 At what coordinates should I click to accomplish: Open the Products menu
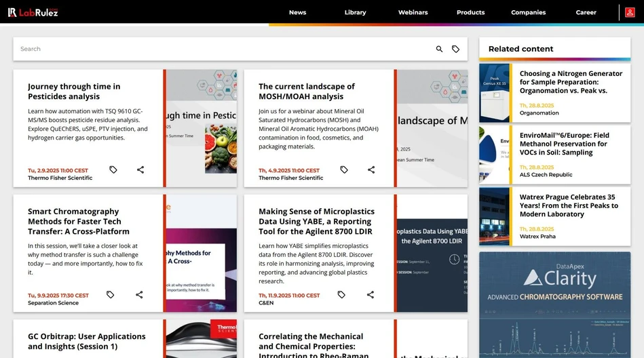[471, 12]
